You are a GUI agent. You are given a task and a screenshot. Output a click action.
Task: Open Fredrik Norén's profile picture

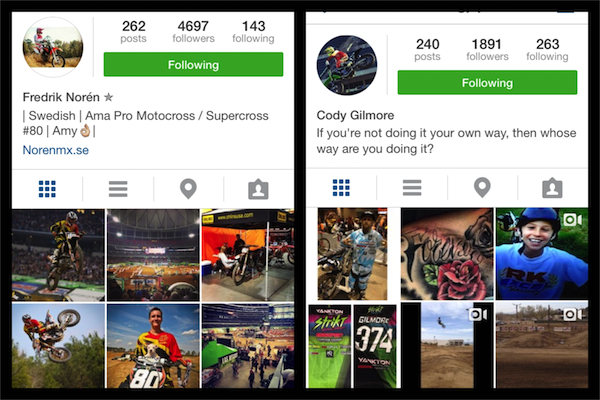(x=53, y=47)
